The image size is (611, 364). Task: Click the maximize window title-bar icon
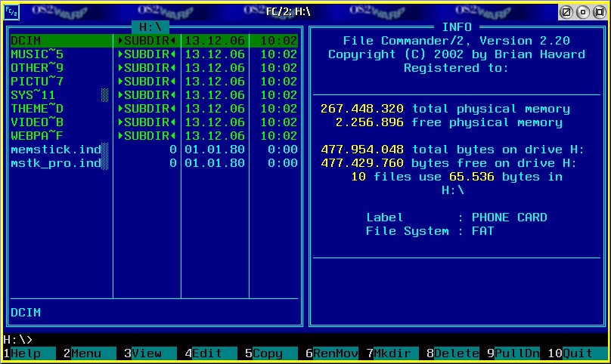(600, 12)
